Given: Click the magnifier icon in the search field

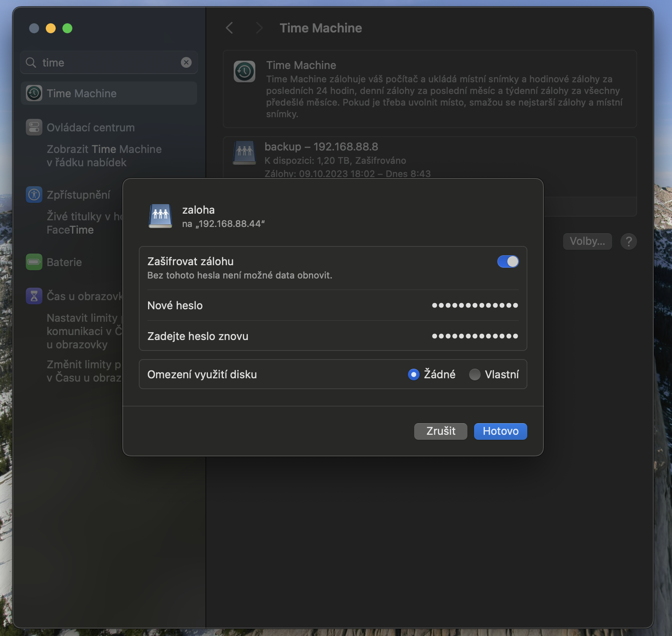Looking at the screenshot, I should [x=30, y=62].
